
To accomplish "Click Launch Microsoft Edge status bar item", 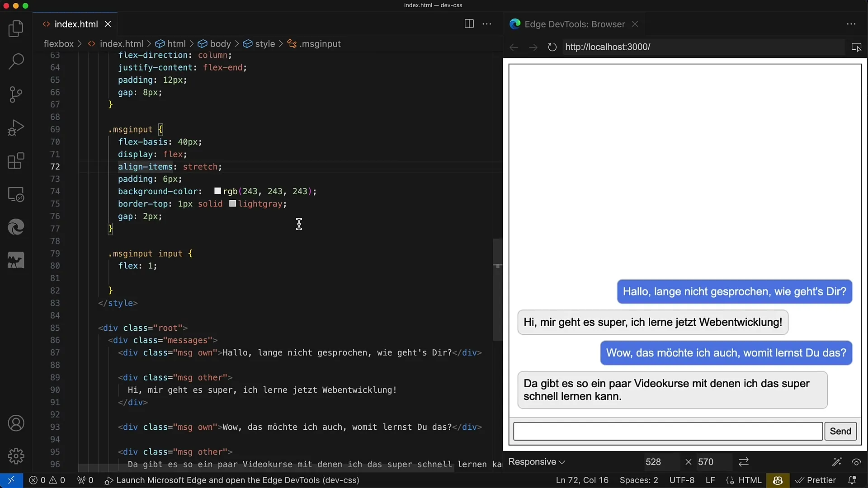I will (x=232, y=480).
